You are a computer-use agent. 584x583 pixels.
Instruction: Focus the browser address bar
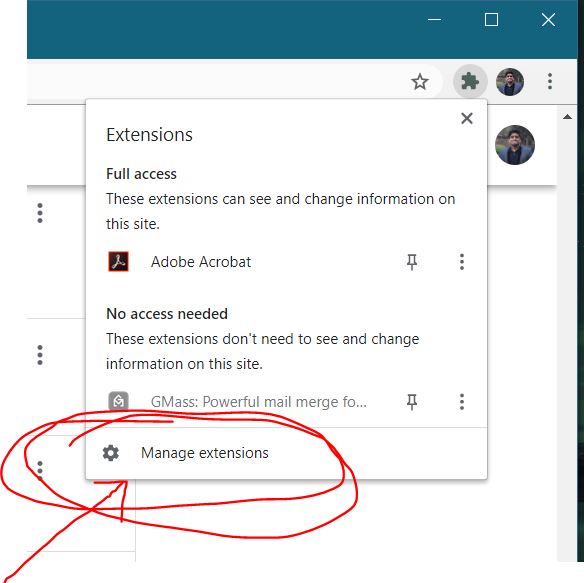(216, 82)
